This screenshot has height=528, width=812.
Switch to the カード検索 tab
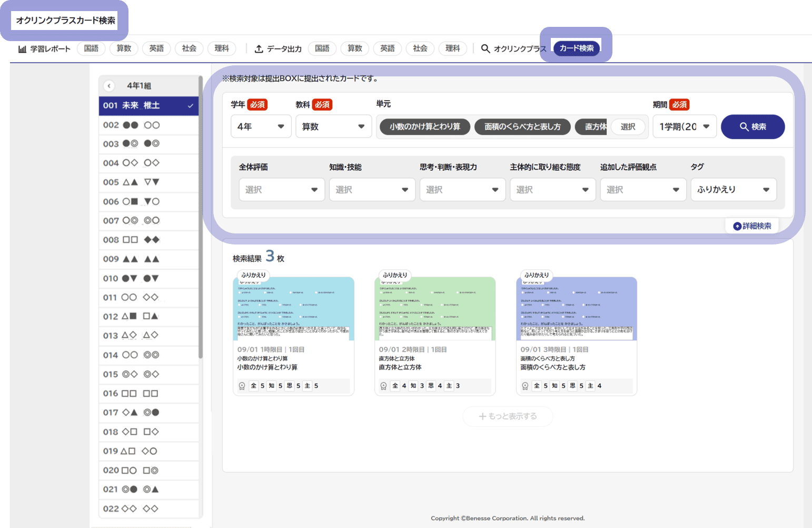point(576,48)
